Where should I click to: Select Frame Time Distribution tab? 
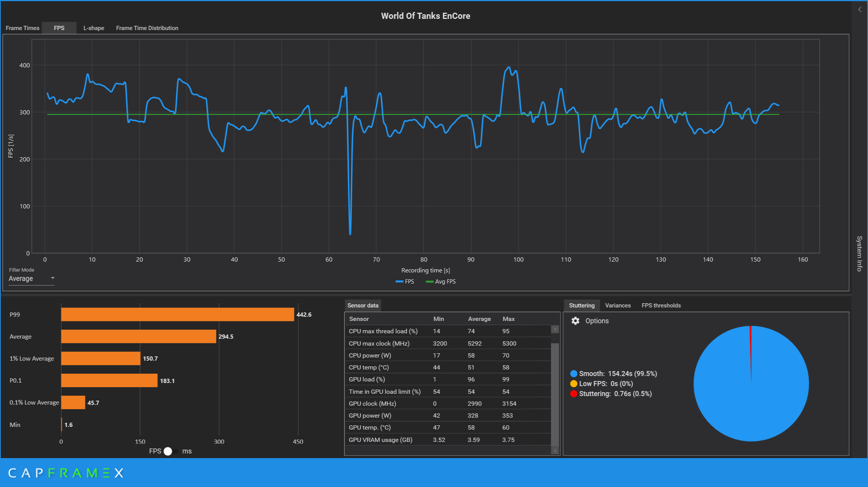[147, 28]
